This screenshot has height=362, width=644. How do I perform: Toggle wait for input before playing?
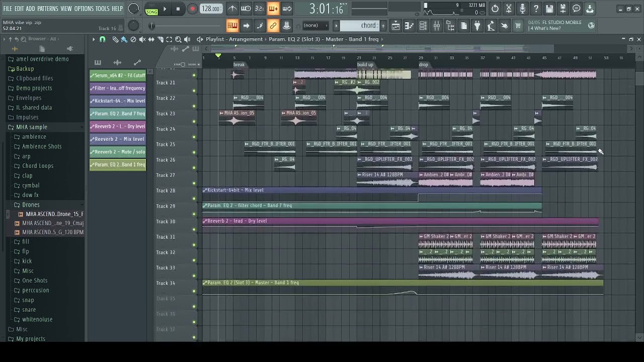[246, 9]
